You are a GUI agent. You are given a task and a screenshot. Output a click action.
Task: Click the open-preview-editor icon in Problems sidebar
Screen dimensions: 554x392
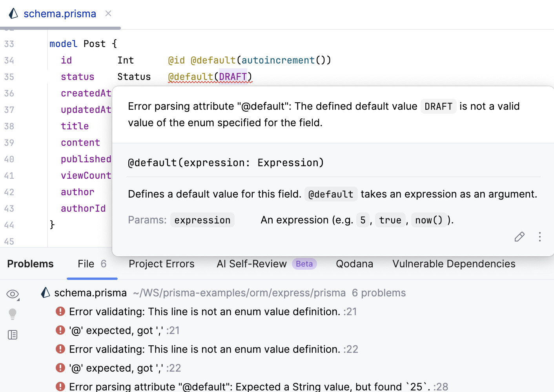[x=12, y=335]
